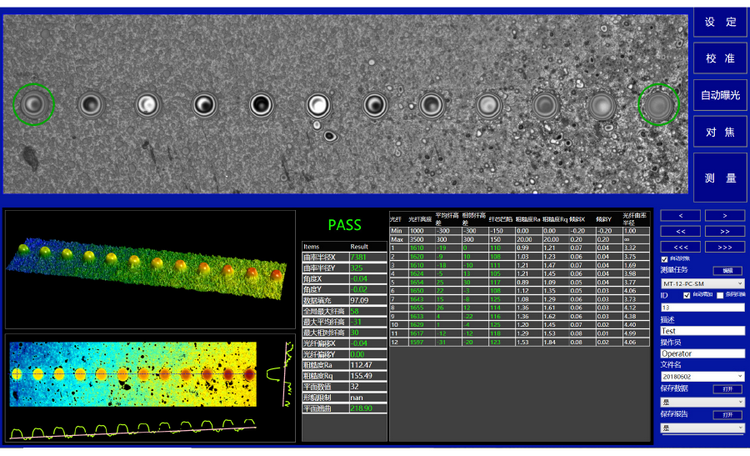Click the single right arrow navigation button
The height and width of the screenshot is (456, 750).
(724, 215)
